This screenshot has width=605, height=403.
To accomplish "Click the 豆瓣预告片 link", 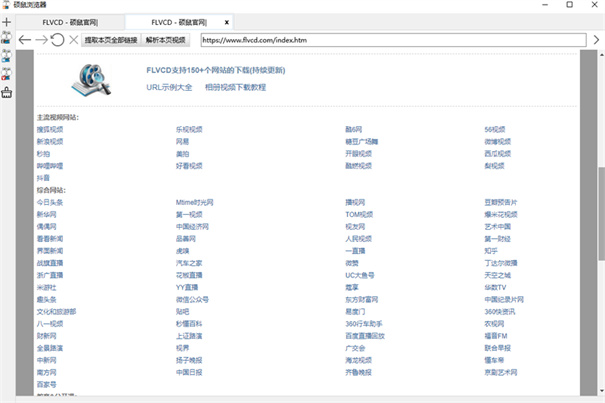I will [x=501, y=202].
